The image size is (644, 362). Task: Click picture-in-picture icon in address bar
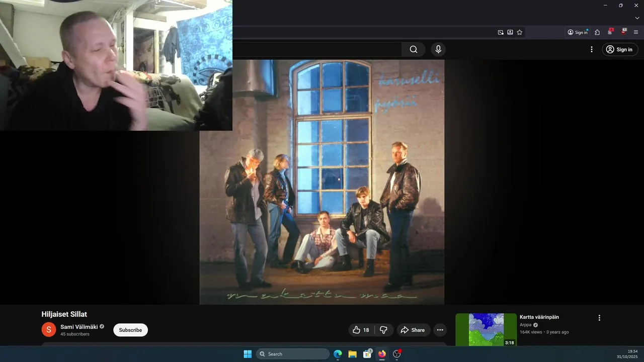[x=501, y=32]
